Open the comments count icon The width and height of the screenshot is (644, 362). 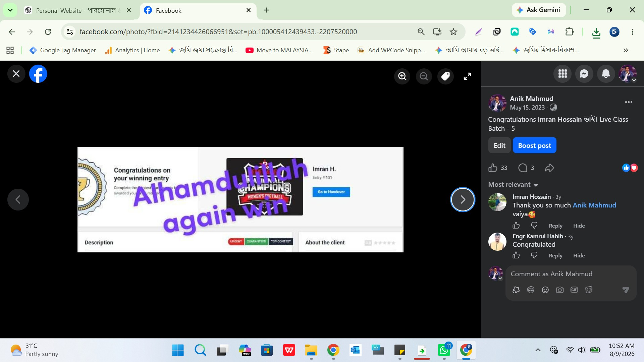click(523, 168)
